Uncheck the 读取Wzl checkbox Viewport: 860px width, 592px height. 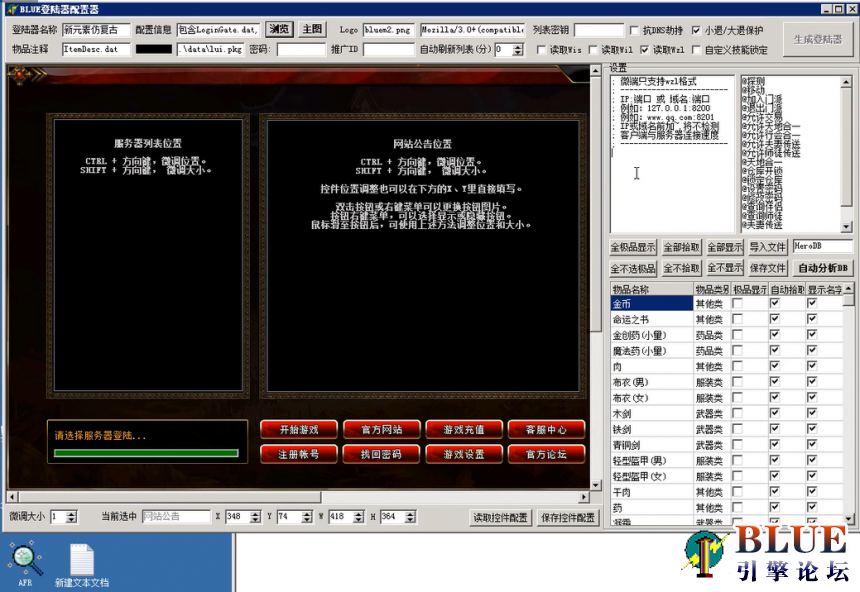(643, 49)
